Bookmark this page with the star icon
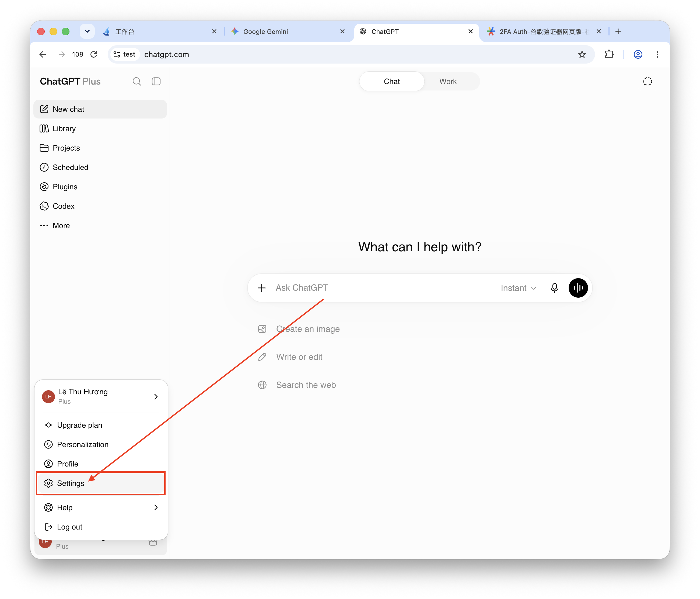This screenshot has height=599, width=700. click(582, 54)
